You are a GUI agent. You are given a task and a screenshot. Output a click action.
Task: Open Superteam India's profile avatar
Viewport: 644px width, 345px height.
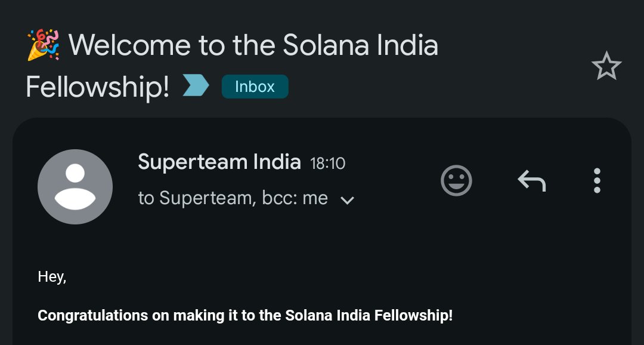(75, 187)
